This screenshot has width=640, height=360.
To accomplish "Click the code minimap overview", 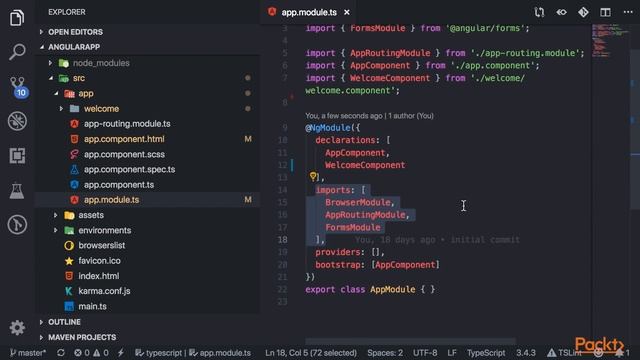I will (610, 41).
